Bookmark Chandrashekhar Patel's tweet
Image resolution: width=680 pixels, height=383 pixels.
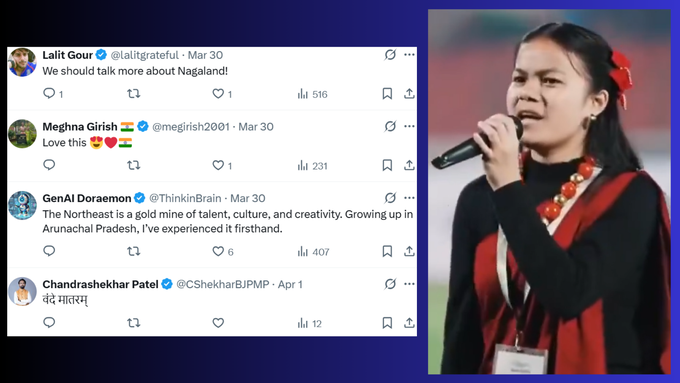387,323
